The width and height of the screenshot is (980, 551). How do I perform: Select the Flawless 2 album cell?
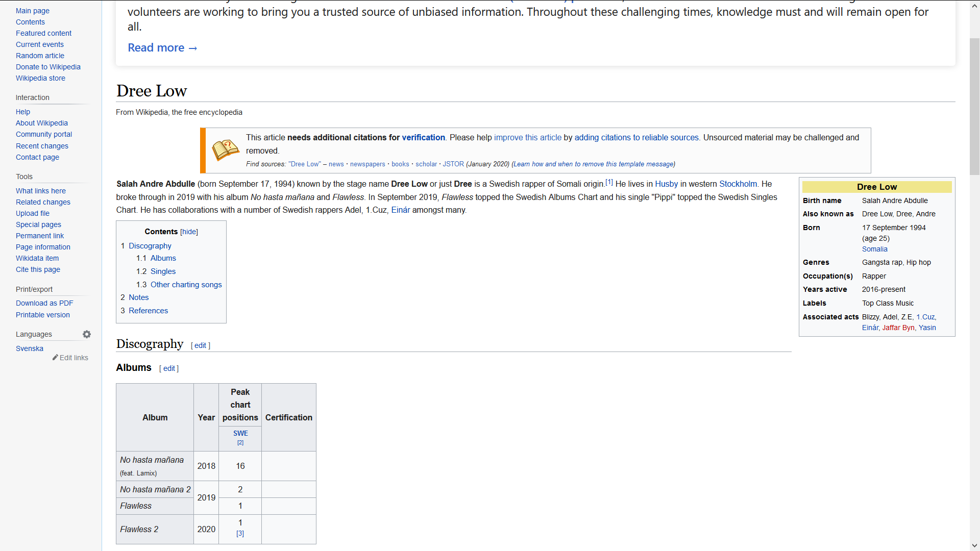coord(155,529)
